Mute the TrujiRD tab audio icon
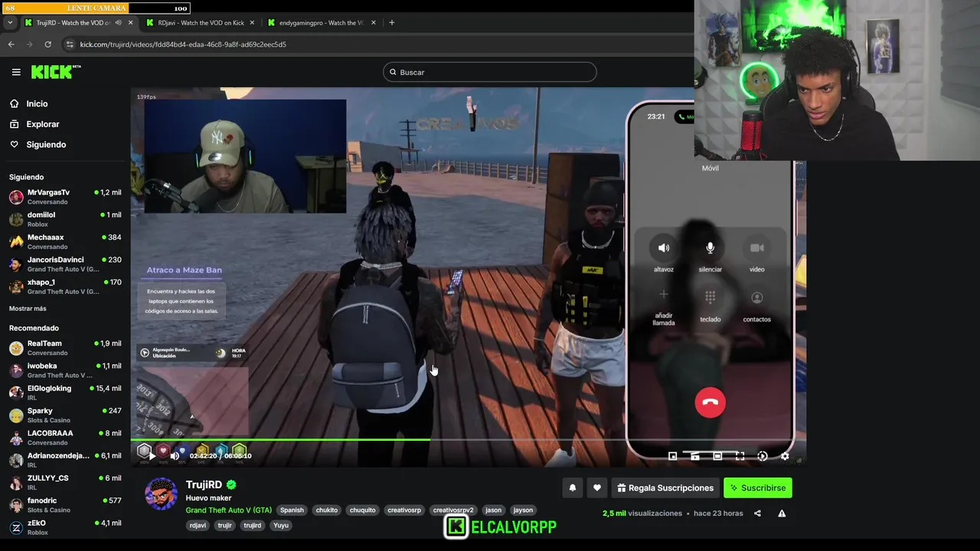980x551 pixels. click(118, 23)
